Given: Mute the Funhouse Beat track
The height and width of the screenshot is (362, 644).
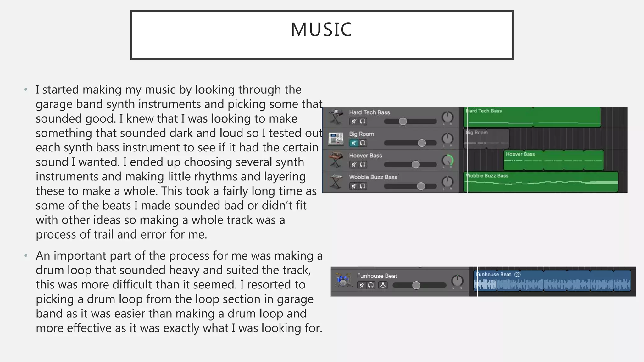Looking at the screenshot, I should [x=362, y=285].
